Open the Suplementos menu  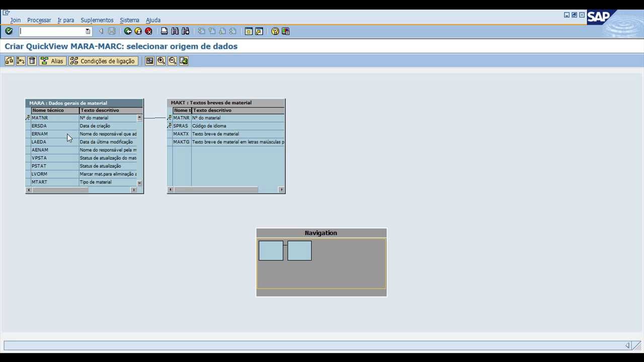click(x=97, y=20)
